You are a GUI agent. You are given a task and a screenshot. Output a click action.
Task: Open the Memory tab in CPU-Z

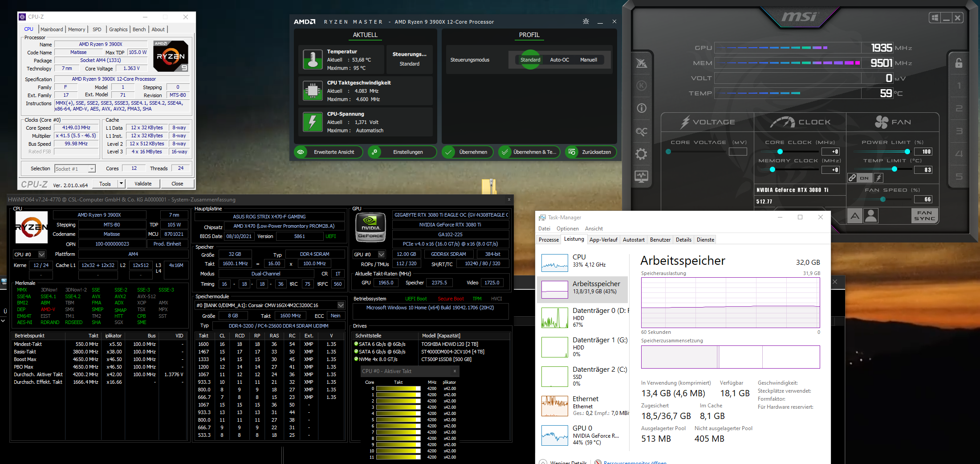[77, 29]
